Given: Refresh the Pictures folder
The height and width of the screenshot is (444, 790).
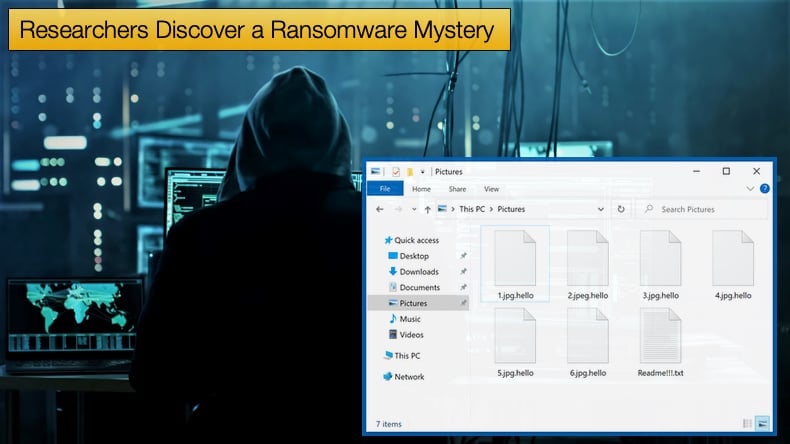Looking at the screenshot, I should (621, 209).
